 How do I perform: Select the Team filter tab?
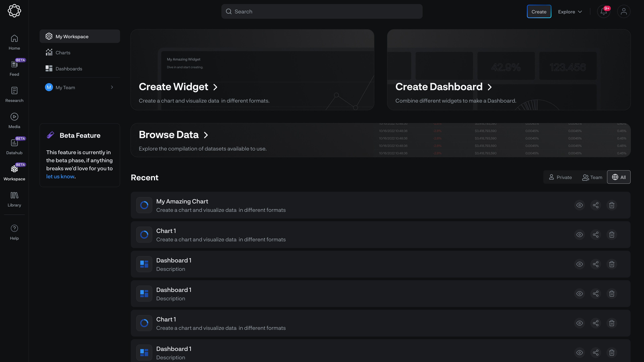[x=592, y=177]
